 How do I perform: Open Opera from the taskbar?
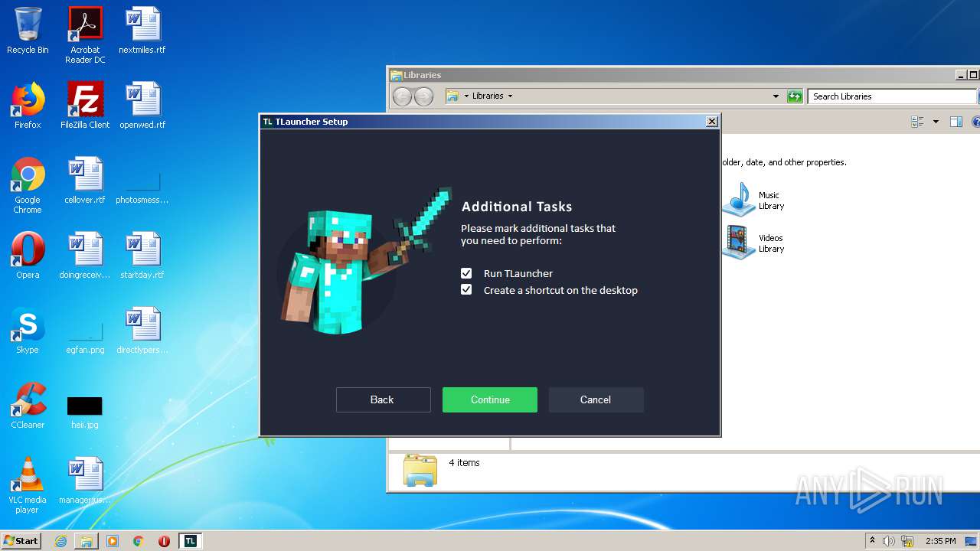(x=164, y=541)
